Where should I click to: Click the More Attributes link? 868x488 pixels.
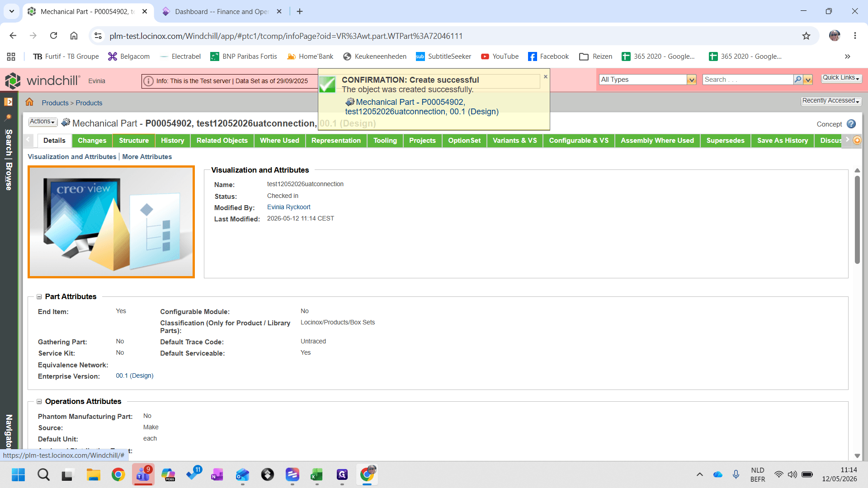pyautogui.click(x=147, y=157)
